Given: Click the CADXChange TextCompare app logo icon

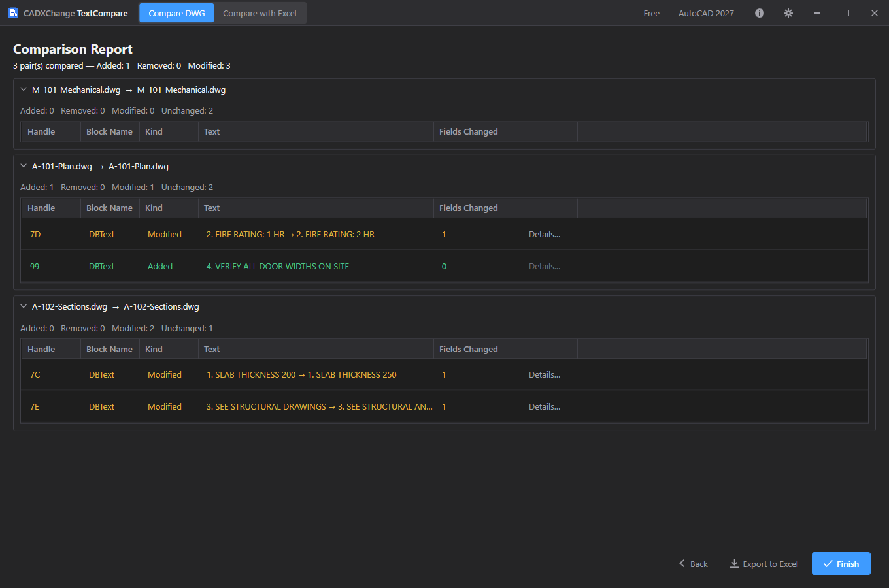Looking at the screenshot, I should pos(13,13).
